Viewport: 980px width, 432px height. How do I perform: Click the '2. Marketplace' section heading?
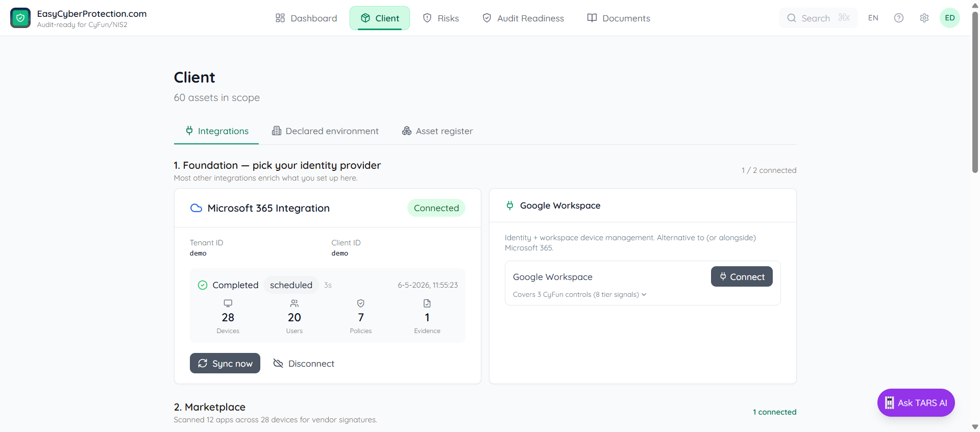coord(210,407)
